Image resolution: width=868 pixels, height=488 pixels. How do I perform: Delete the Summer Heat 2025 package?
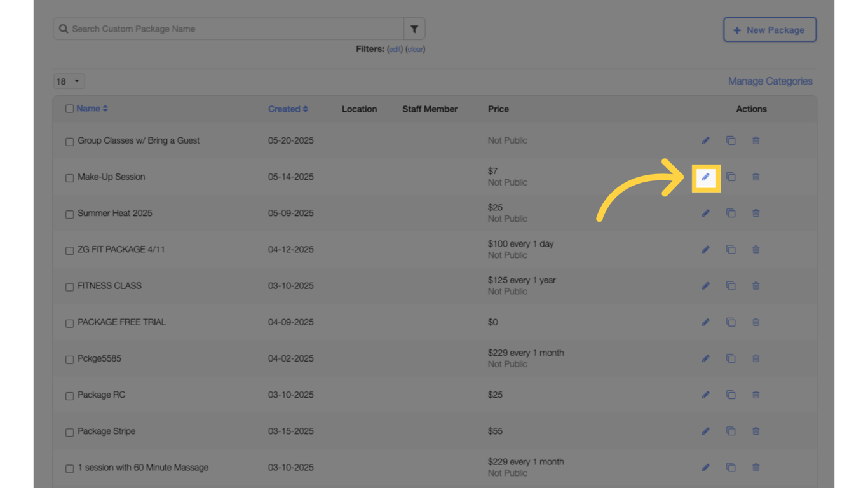(756, 213)
